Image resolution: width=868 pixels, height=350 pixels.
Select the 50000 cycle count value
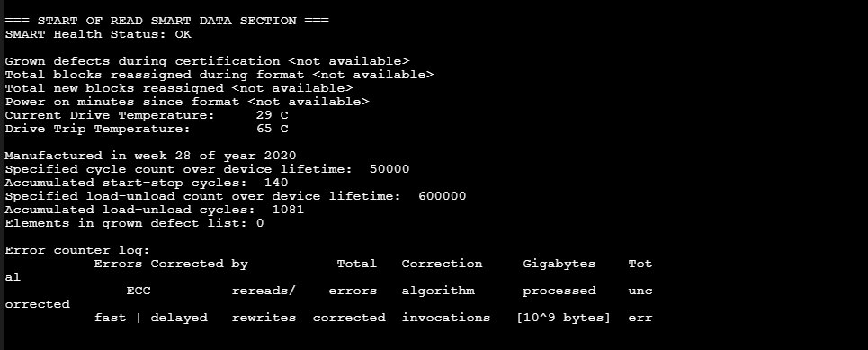(389, 169)
